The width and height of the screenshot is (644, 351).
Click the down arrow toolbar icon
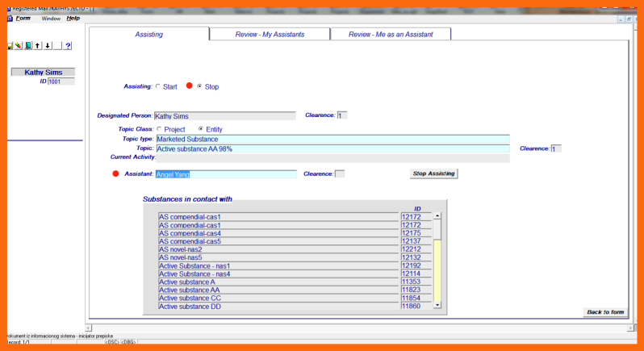click(48, 46)
